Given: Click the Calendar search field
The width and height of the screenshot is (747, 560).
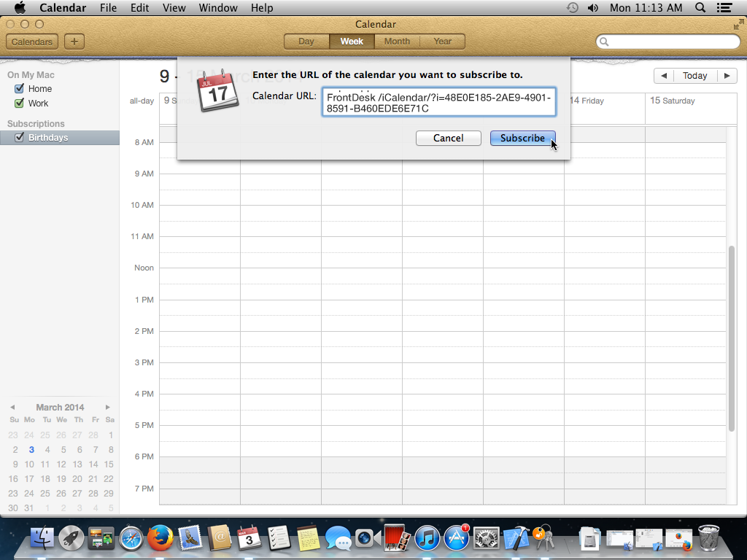Looking at the screenshot, I should click(668, 42).
